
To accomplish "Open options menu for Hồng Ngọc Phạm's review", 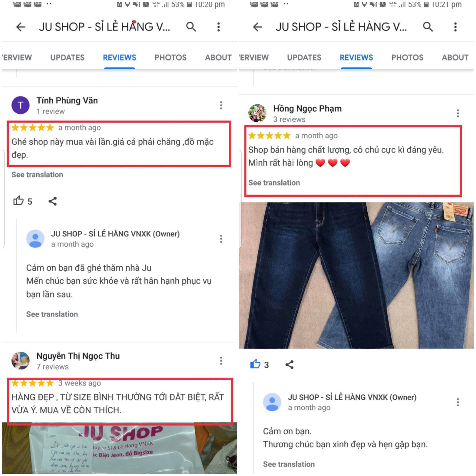I will coord(458,113).
